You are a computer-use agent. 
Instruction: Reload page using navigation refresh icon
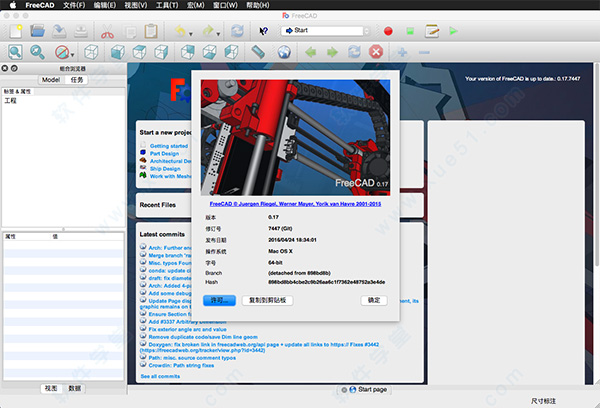[354, 52]
